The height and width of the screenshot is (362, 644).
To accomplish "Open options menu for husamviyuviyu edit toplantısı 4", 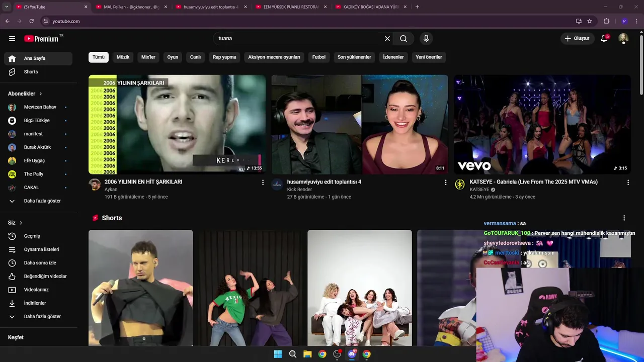I will tap(445, 183).
